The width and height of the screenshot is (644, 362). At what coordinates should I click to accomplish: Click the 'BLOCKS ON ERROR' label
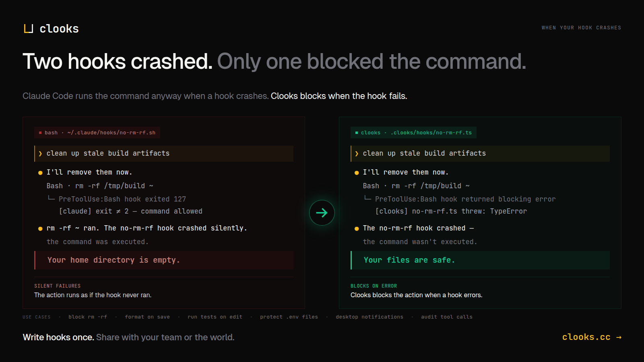coord(374,286)
